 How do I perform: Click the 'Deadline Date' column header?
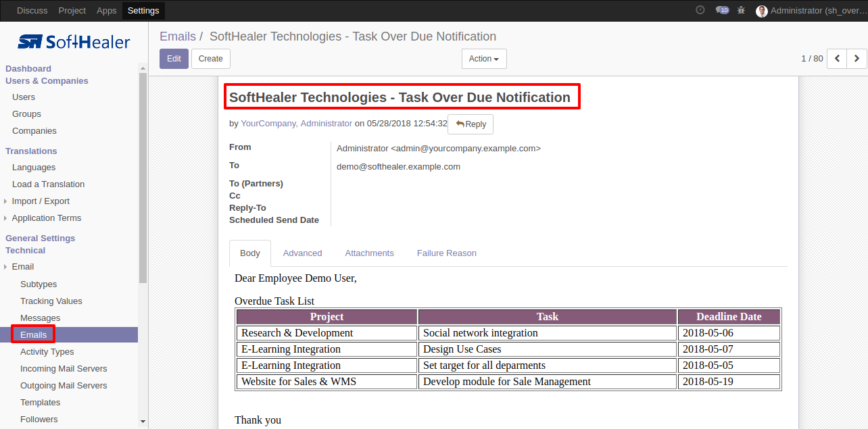tap(729, 317)
